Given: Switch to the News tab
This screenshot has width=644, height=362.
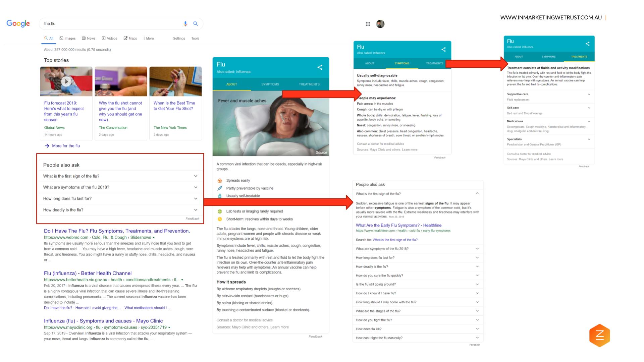Looking at the screenshot, I should (x=89, y=38).
